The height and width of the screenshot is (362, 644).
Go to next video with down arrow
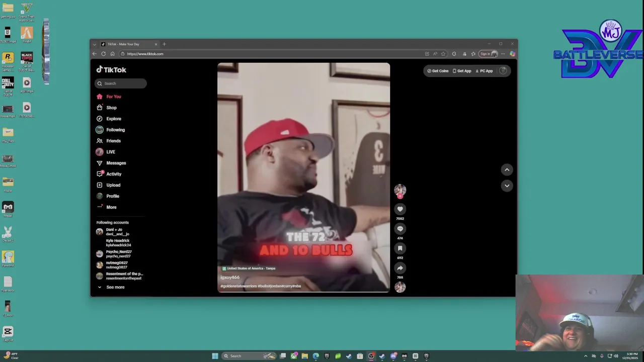pos(507,186)
